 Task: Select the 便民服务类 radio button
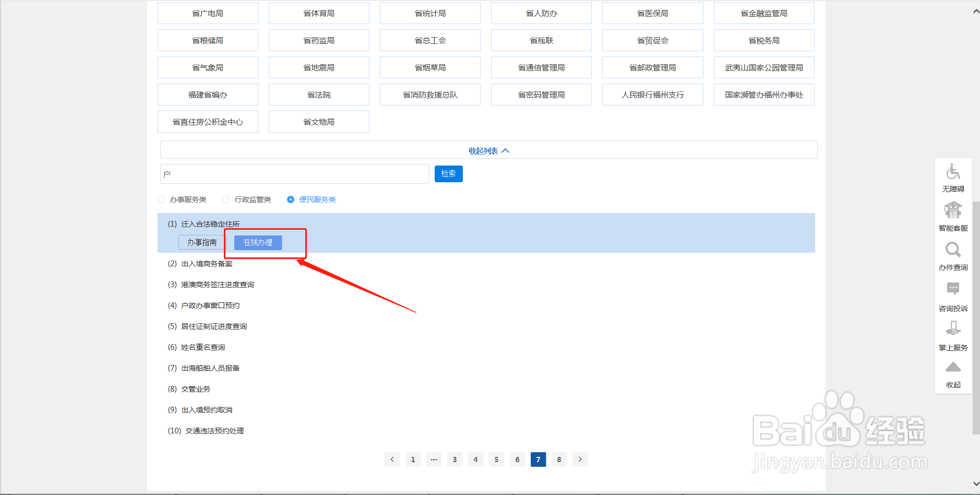coord(290,199)
